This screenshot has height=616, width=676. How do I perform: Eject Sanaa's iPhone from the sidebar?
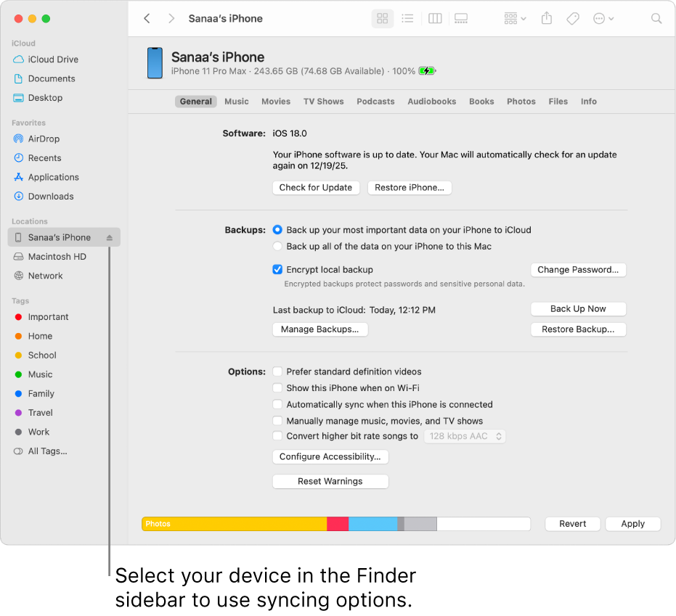point(110,237)
